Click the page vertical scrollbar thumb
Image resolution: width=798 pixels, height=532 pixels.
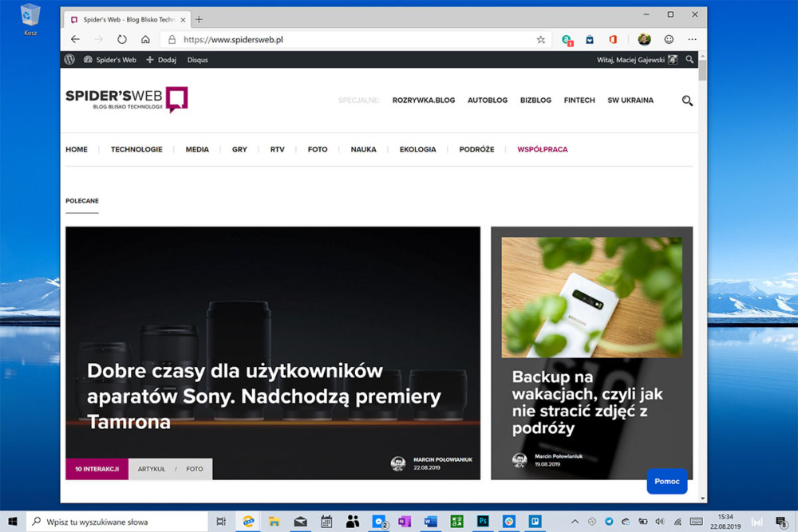coord(702,70)
